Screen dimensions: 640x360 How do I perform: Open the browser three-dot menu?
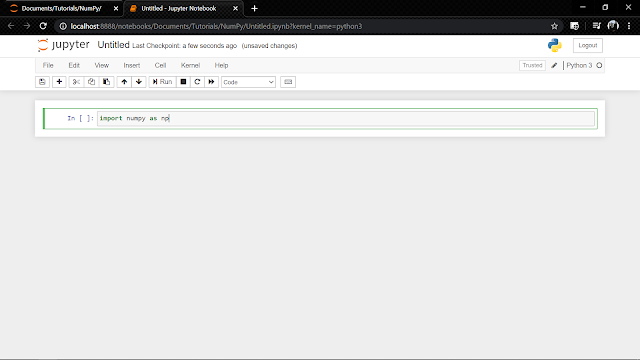(629, 26)
